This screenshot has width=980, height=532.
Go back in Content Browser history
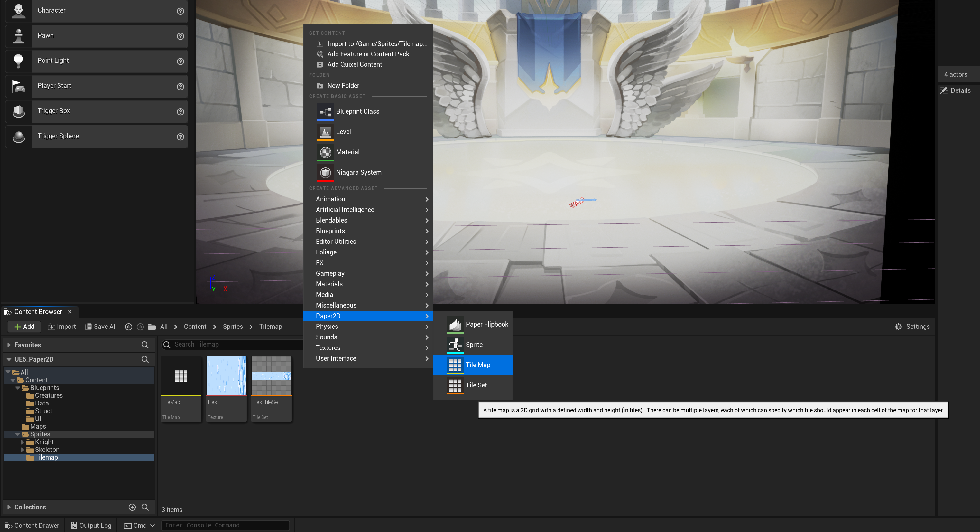[x=129, y=327]
